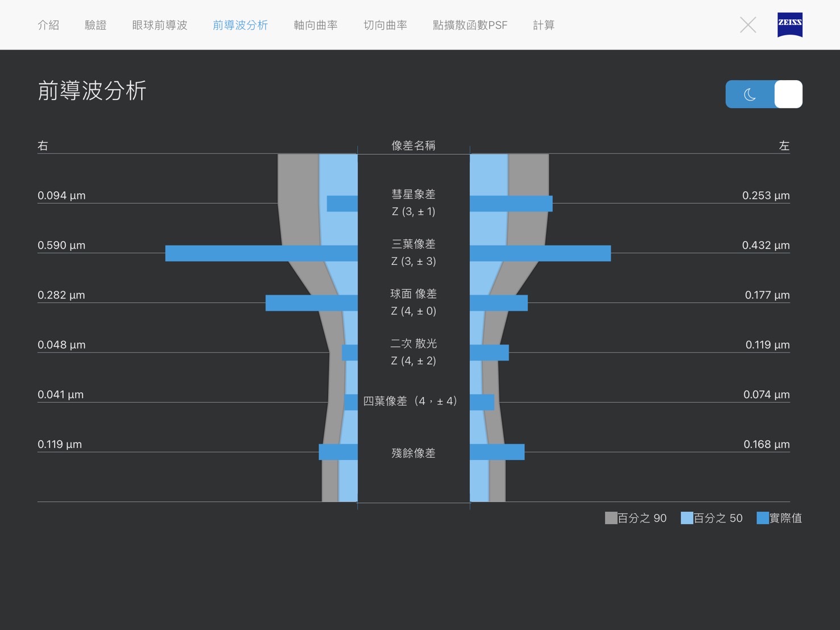Click the 0.253 µm left value
Screen dimensions: 840x630
[765, 196]
